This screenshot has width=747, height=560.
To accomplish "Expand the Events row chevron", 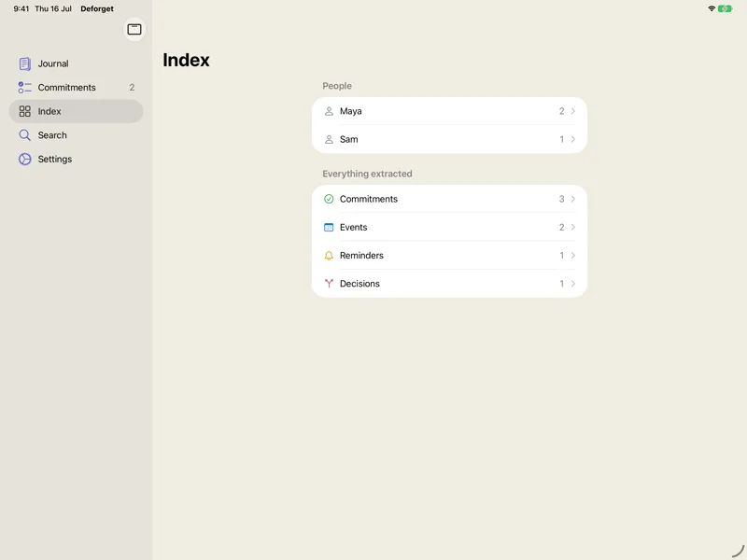I will (573, 227).
